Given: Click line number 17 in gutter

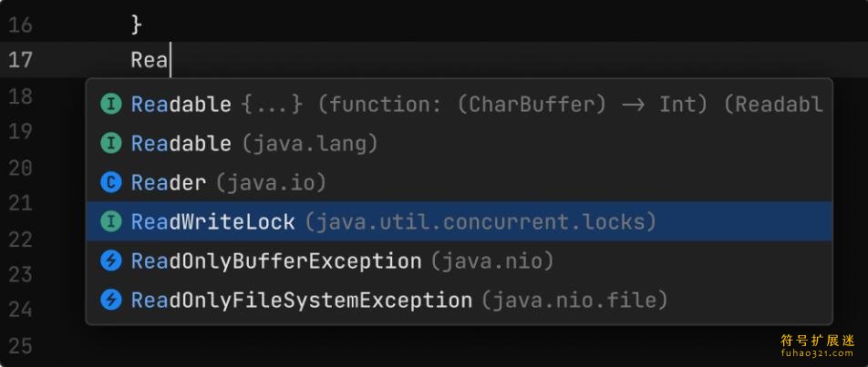Looking at the screenshot, I should 20,59.
